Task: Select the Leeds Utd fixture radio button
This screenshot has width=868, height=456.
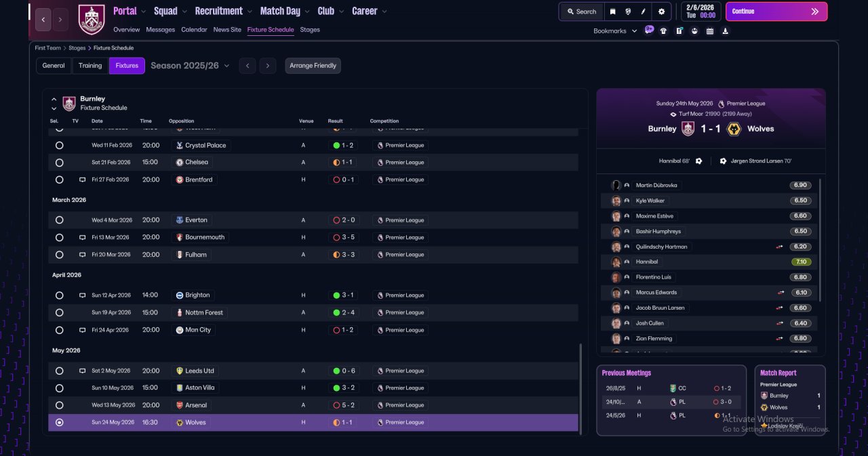Action: 59,371
